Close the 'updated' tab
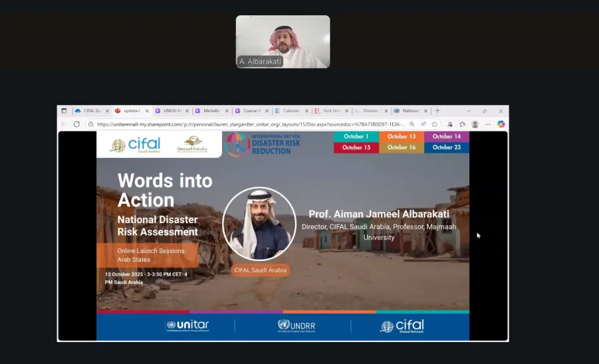This screenshot has height=364, width=599. point(147,111)
